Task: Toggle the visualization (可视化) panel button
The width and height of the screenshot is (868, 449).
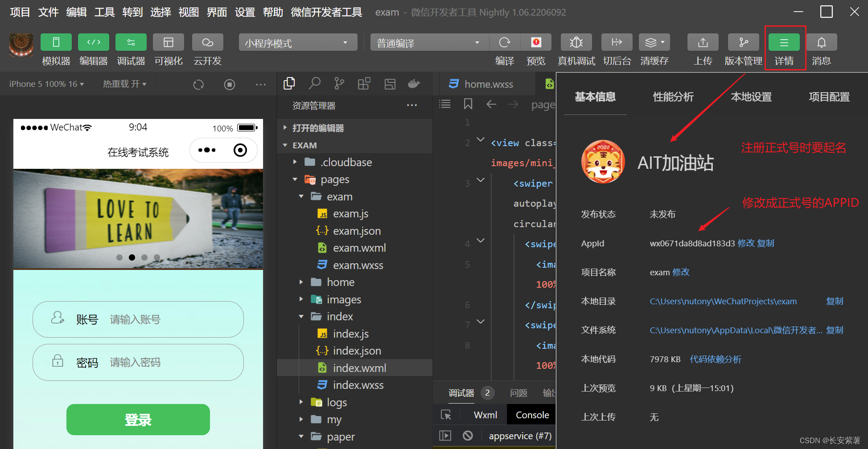Action: [x=169, y=42]
